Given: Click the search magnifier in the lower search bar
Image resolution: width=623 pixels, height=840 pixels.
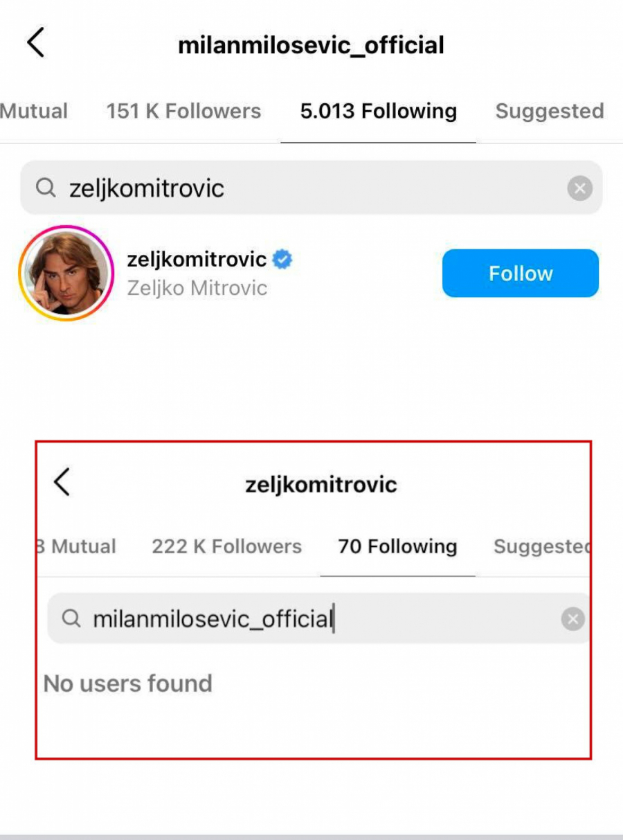Looking at the screenshot, I should coord(71,618).
